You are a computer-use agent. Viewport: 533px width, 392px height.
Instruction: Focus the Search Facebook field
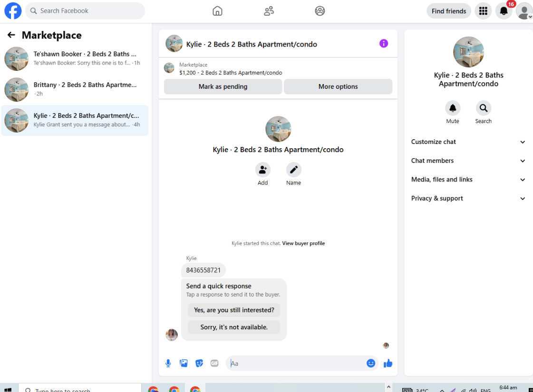point(85,11)
